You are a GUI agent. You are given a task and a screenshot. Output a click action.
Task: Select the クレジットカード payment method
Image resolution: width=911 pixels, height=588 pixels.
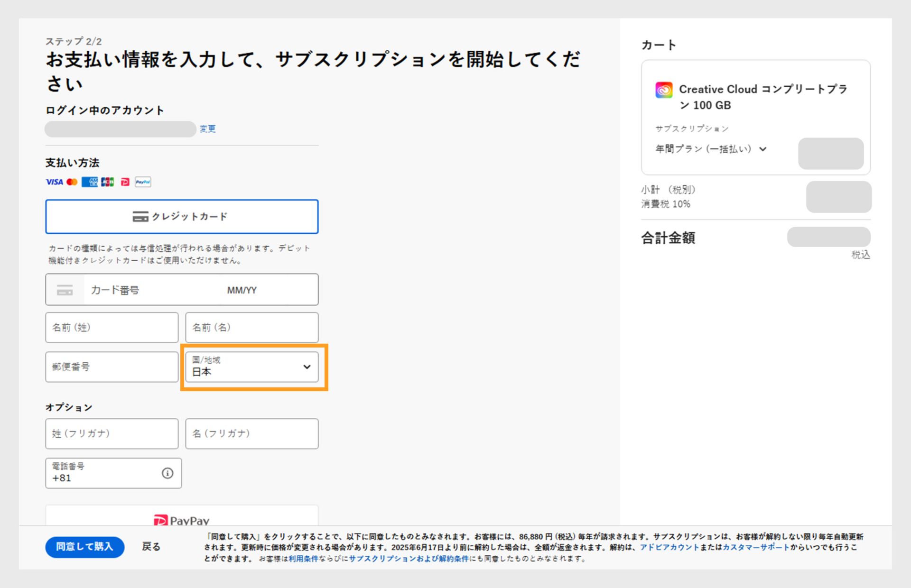tap(182, 217)
